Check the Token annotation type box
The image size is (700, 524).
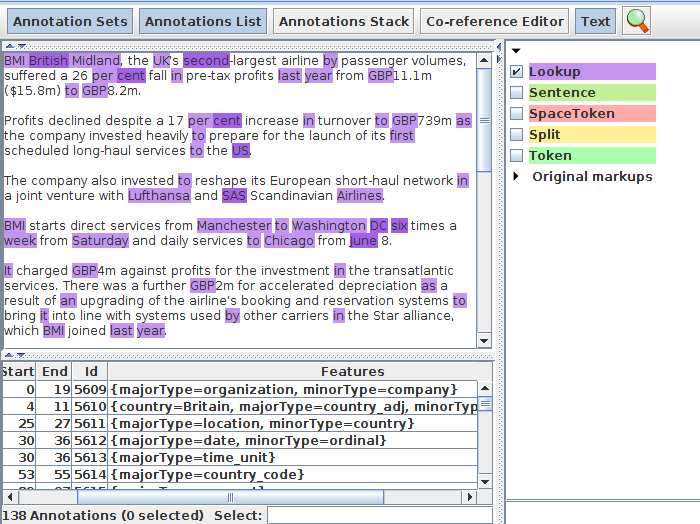516,156
